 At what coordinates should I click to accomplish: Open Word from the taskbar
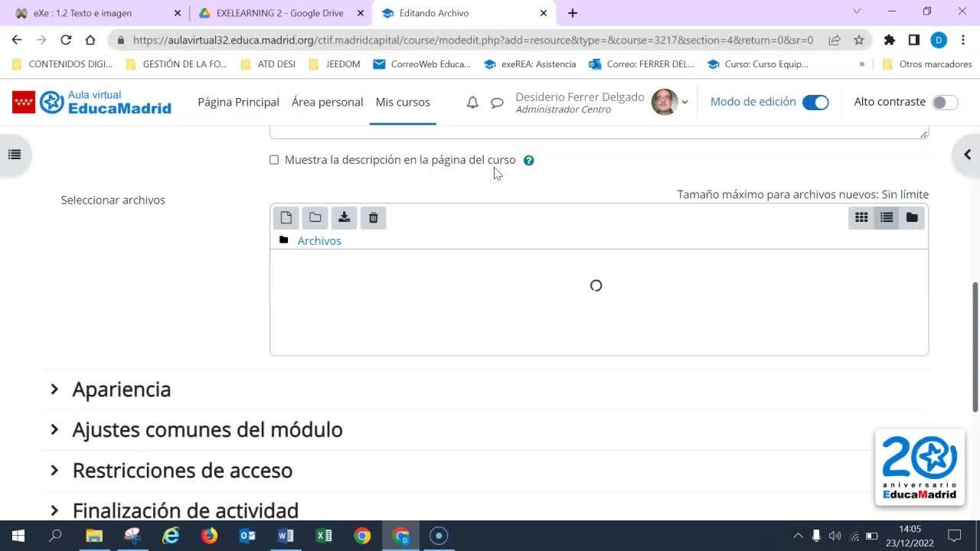click(286, 536)
